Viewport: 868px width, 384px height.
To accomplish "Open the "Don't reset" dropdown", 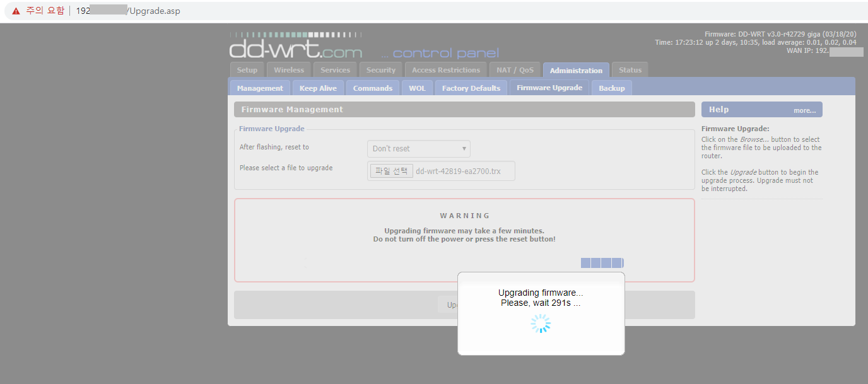I will pos(419,149).
